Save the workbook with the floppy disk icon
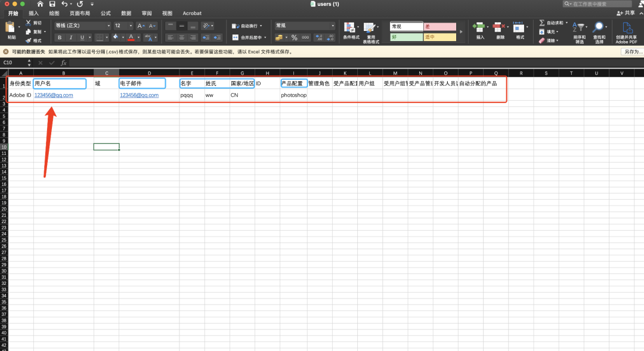Viewport: 644px width, 351px height. pos(52,4)
